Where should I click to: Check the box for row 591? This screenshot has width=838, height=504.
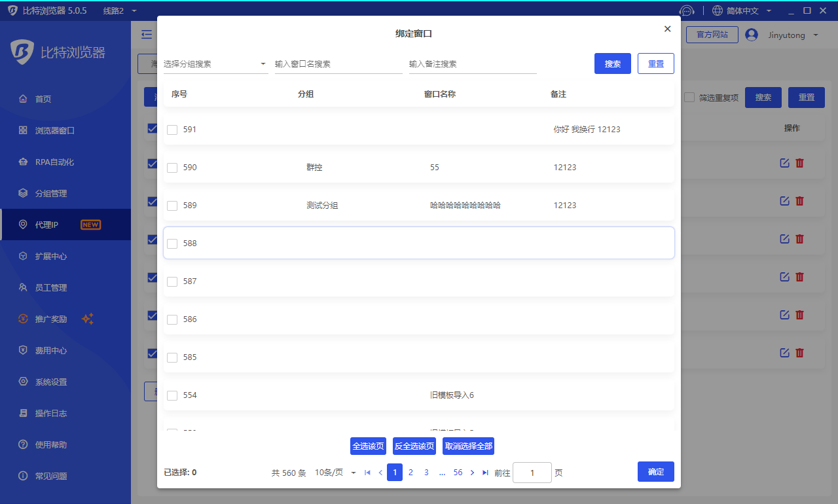tap(172, 130)
